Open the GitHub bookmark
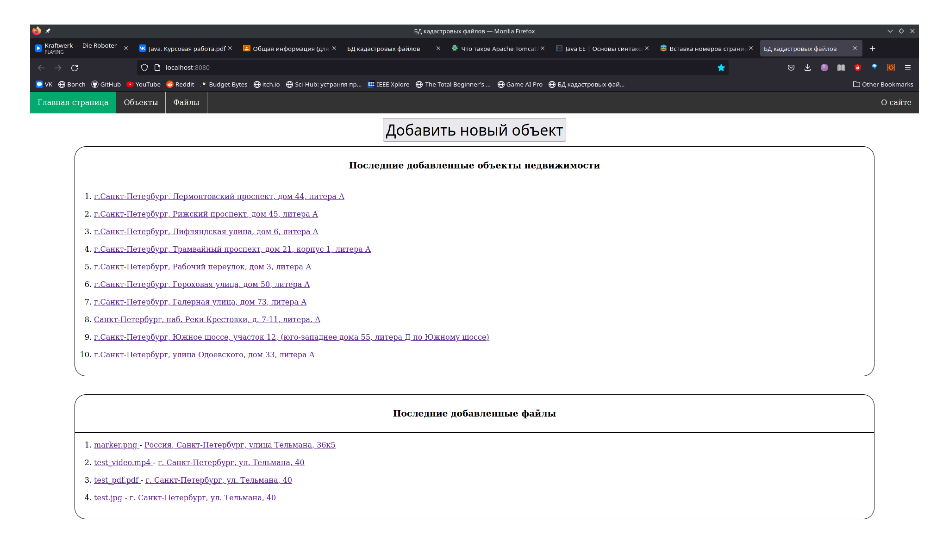The image size is (949, 560). [x=106, y=84]
